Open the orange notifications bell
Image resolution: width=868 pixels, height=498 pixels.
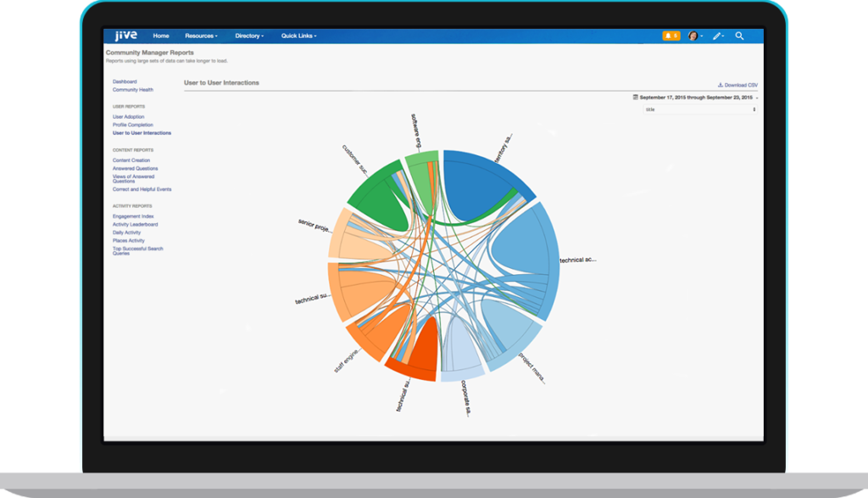coord(670,36)
